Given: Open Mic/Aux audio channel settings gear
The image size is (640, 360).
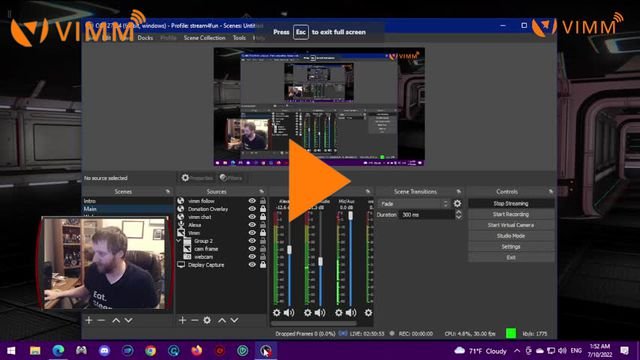Looking at the screenshot, I should click(x=338, y=313).
